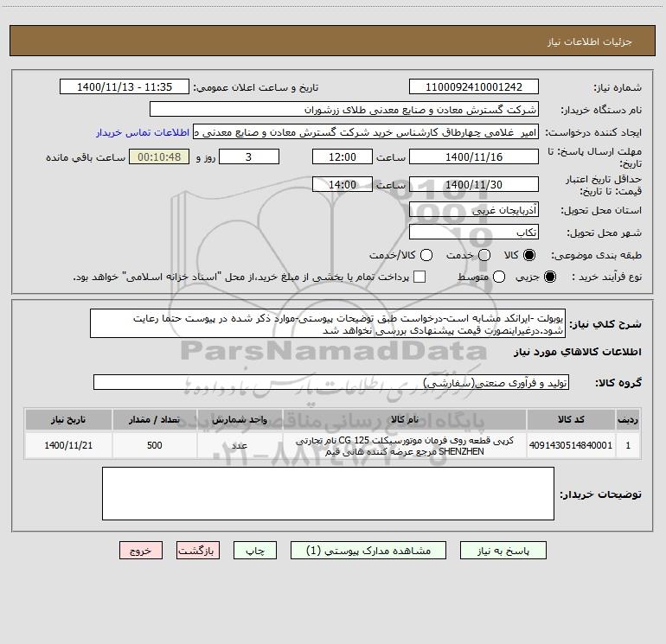Screen dimensions: 666x644
Task: Click the ردیف column header
Action: (628, 420)
